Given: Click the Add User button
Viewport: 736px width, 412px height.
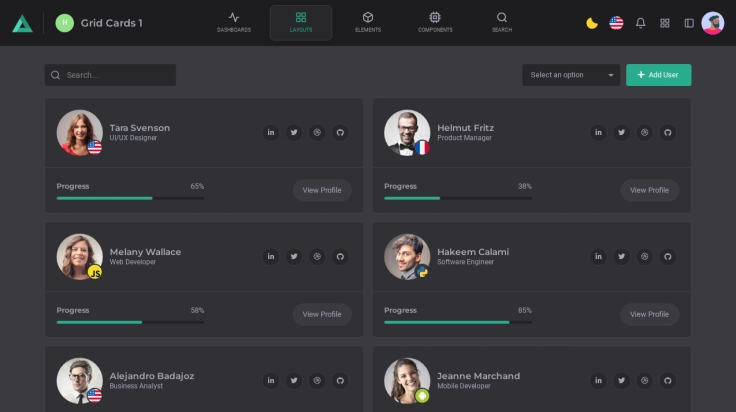Looking at the screenshot, I should (658, 75).
